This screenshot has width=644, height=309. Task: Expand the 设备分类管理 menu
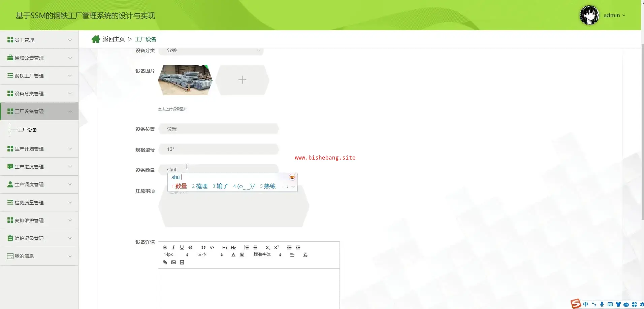pos(39,94)
